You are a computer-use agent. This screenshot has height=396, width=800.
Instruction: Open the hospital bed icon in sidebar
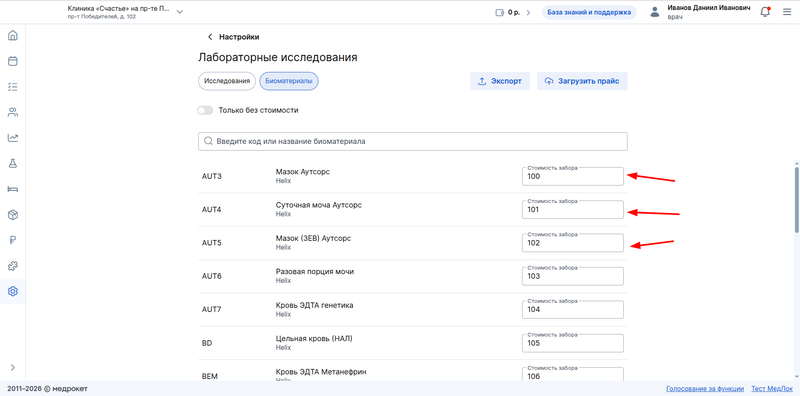tap(13, 189)
